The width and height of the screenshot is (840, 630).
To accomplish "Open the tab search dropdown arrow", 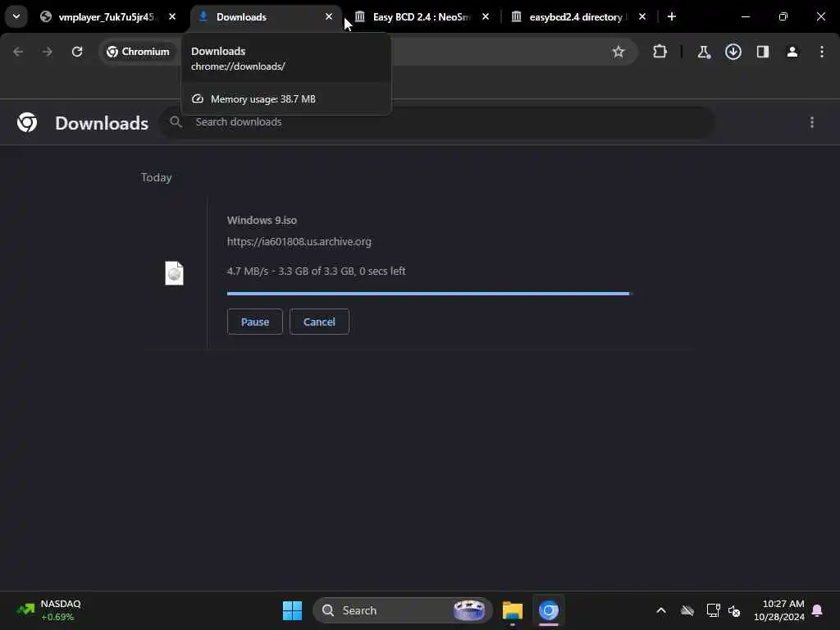I will pos(16,16).
